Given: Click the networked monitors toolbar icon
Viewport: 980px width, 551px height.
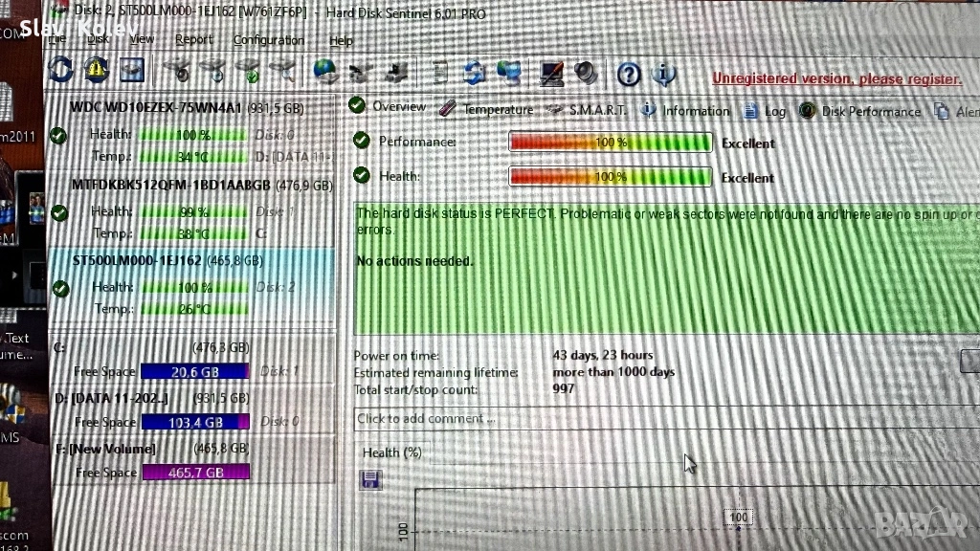Looking at the screenshot, I should 509,73.
